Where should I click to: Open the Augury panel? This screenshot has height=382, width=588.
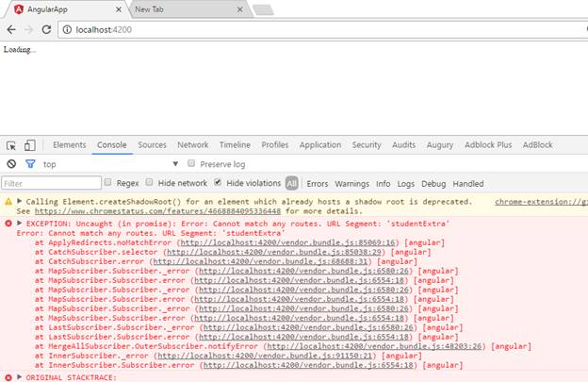[x=440, y=145]
